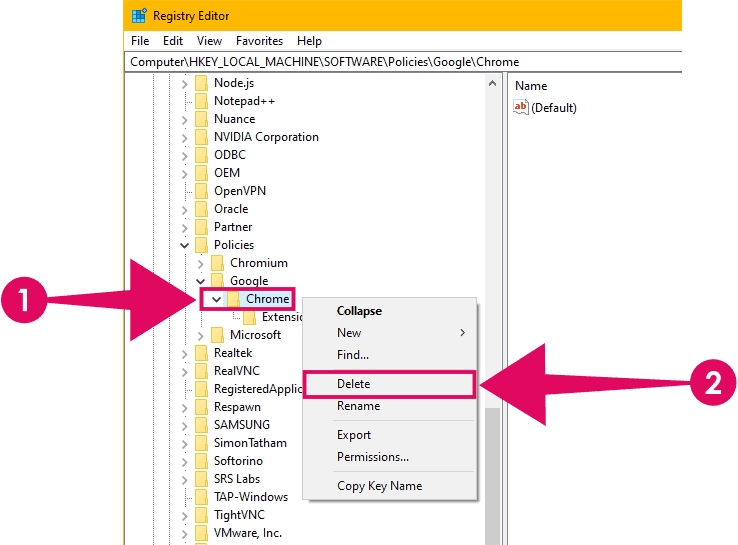Click the OEM folder icon
Image resolution: width=738 pixels, height=545 pixels.
coord(201,173)
